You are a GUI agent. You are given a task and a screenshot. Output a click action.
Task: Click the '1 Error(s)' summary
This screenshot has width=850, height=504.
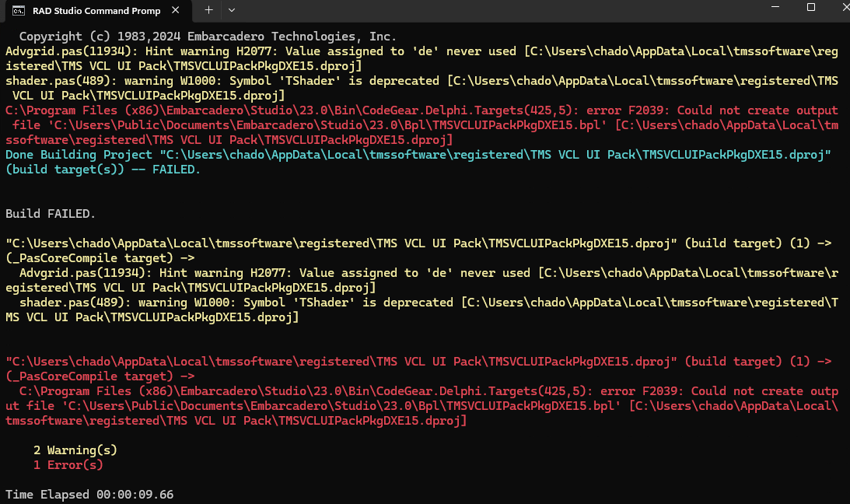pos(68,465)
